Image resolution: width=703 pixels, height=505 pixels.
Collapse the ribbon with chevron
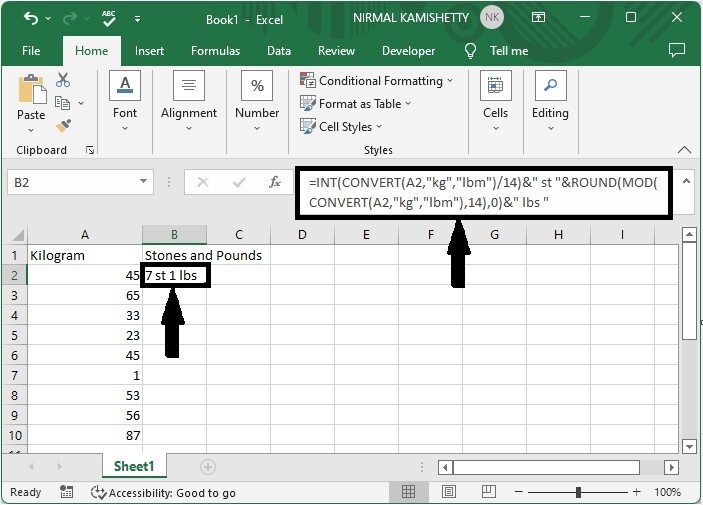click(x=685, y=150)
